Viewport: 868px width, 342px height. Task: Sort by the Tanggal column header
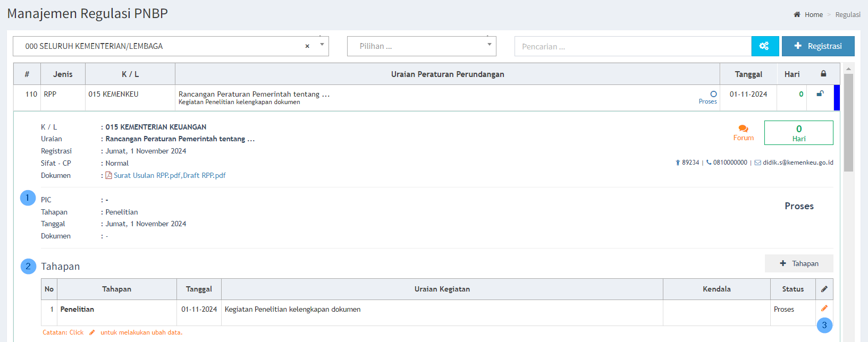coord(748,74)
